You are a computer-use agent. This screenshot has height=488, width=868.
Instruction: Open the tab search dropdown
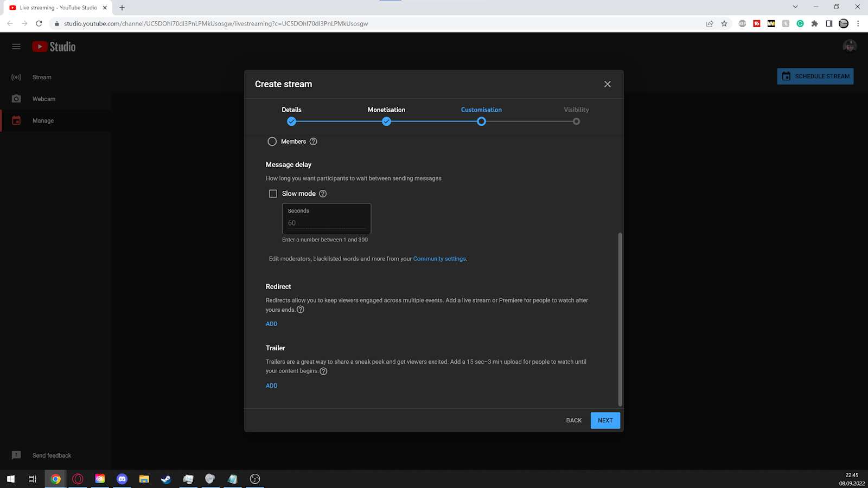tap(795, 7)
